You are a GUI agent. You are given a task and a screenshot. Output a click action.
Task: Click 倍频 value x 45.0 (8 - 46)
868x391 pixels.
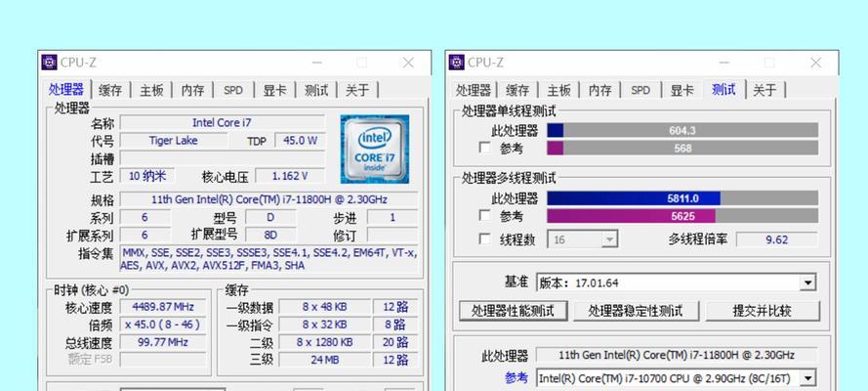[x=163, y=325]
